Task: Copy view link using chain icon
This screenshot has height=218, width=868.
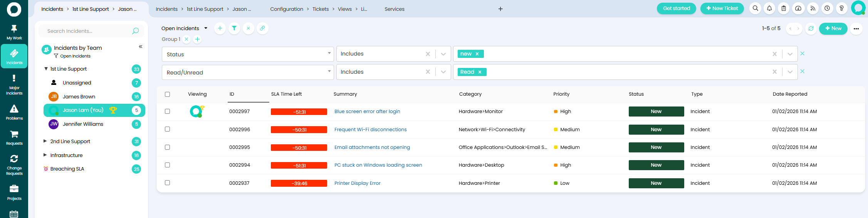Action: 262,28
